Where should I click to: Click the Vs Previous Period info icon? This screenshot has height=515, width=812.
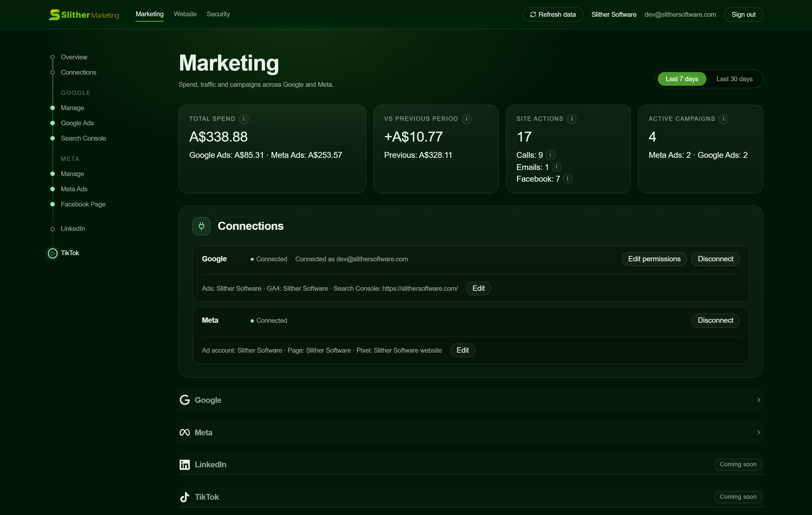pos(466,119)
